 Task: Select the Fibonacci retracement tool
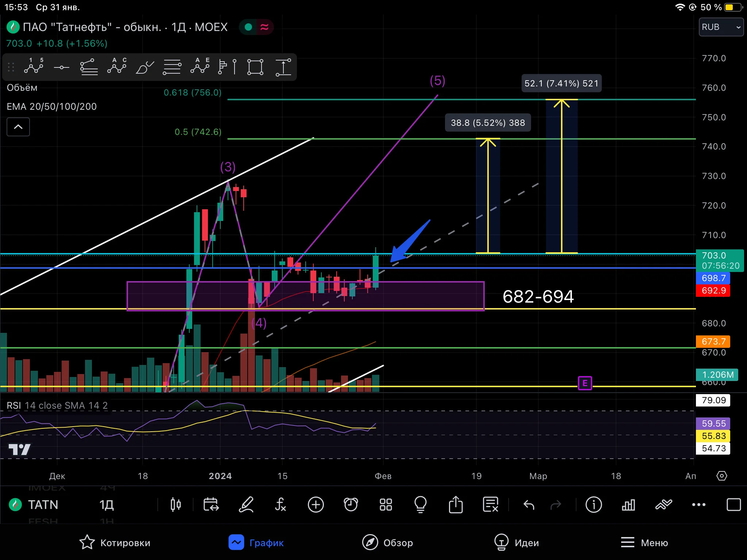[x=89, y=67]
